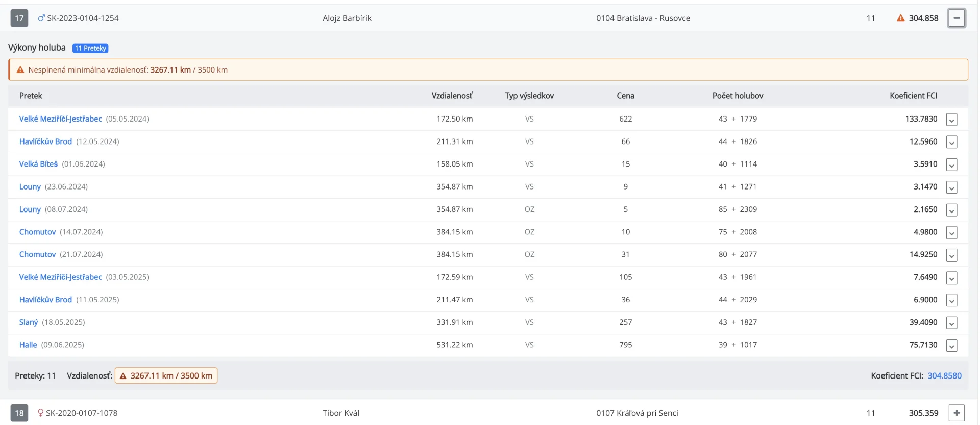
Task: Collapse pigeon row 17 with minus button
Action: (956, 18)
